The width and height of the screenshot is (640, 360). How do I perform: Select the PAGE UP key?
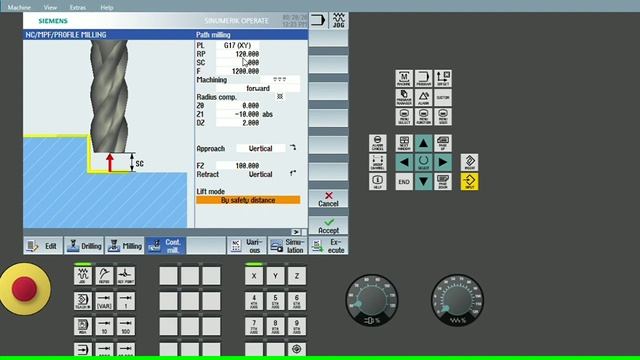click(443, 143)
